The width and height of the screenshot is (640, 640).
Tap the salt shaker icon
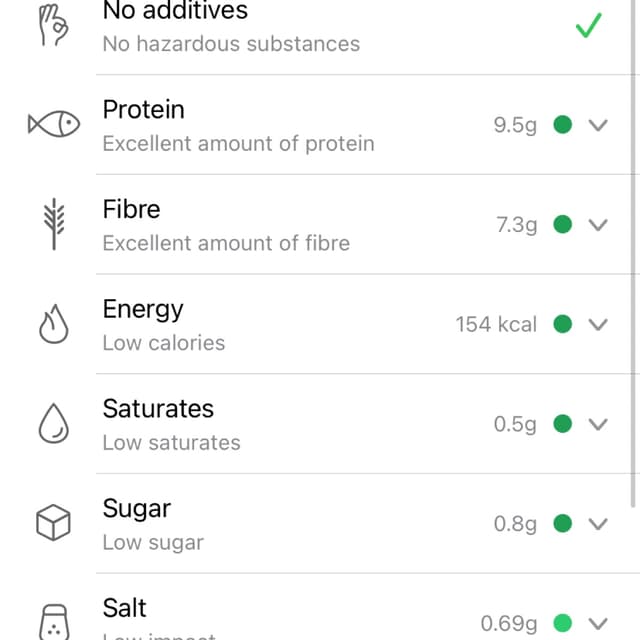pos(54,622)
